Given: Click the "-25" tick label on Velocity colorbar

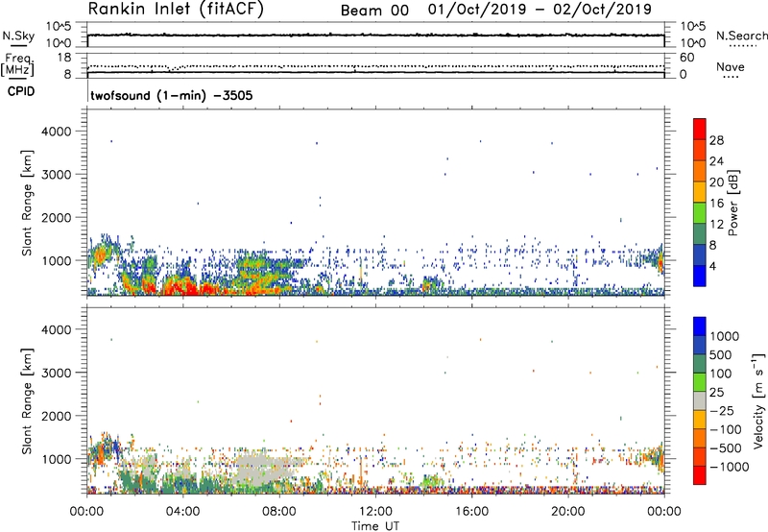Looking at the screenshot, I should coord(724,410).
